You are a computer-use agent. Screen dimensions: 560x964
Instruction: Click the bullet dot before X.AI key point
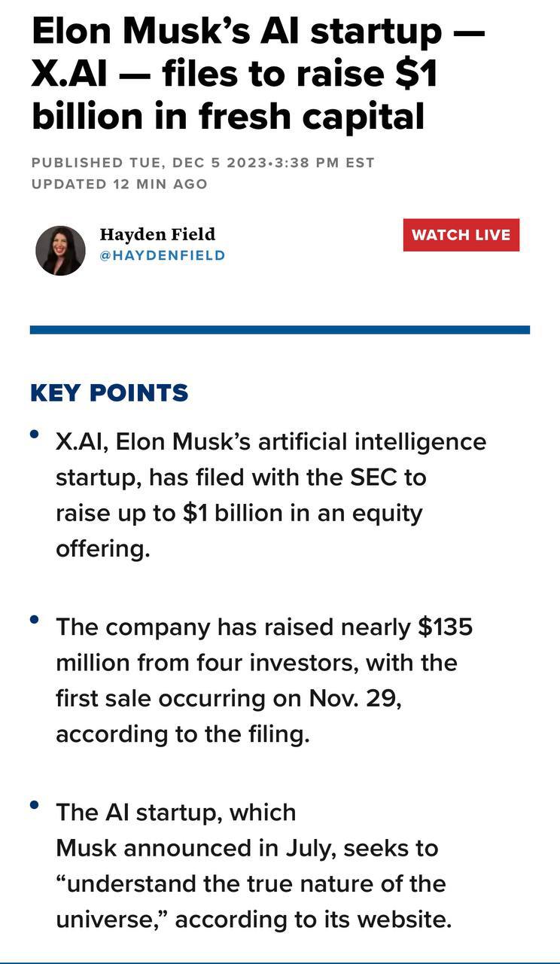pos(34,435)
